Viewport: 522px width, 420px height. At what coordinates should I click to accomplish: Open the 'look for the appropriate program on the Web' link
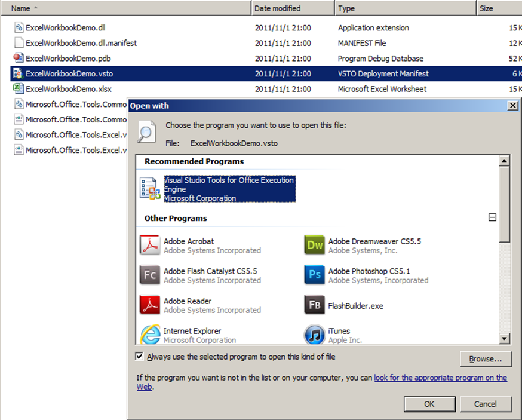tap(440, 378)
